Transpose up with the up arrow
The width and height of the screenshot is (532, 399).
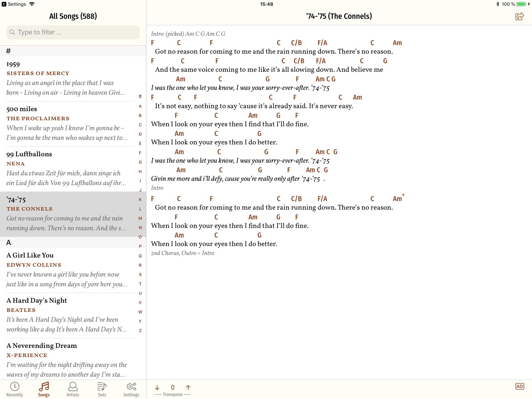tap(188, 387)
